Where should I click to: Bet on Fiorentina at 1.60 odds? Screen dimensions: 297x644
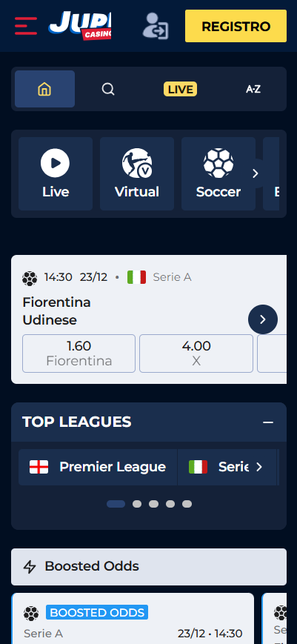[x=79, y=353]
